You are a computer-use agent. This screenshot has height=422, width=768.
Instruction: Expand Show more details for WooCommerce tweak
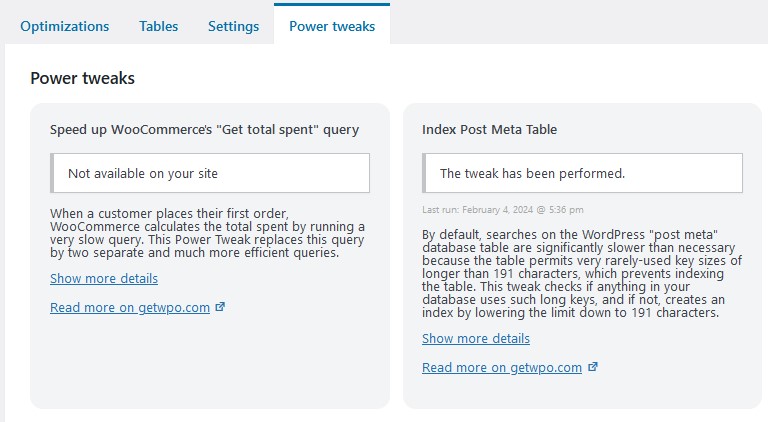tap(104, 279)
